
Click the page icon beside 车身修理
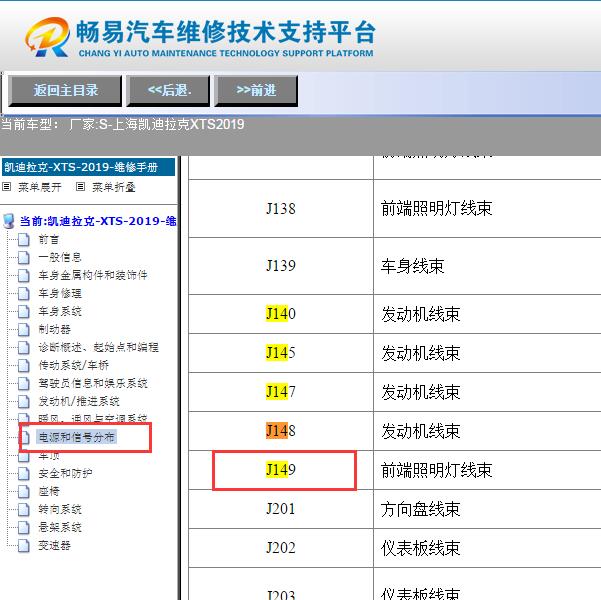click(x=24, y=293)
